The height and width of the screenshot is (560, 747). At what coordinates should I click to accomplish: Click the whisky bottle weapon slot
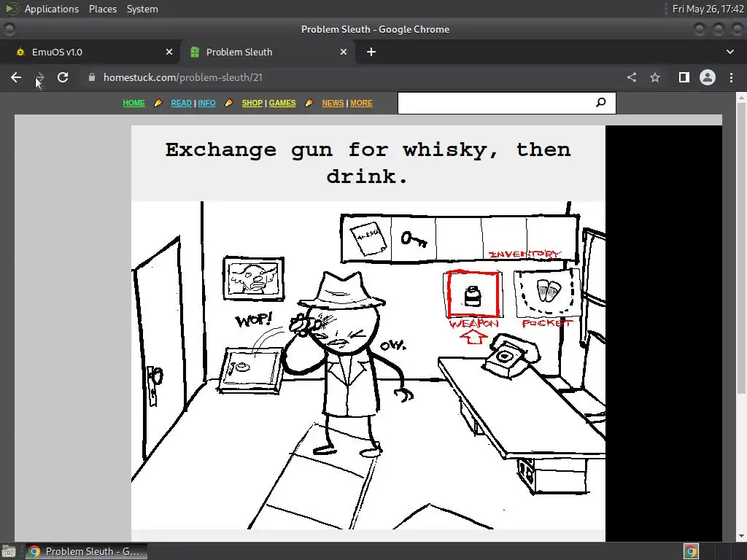[x=473, y=295]
